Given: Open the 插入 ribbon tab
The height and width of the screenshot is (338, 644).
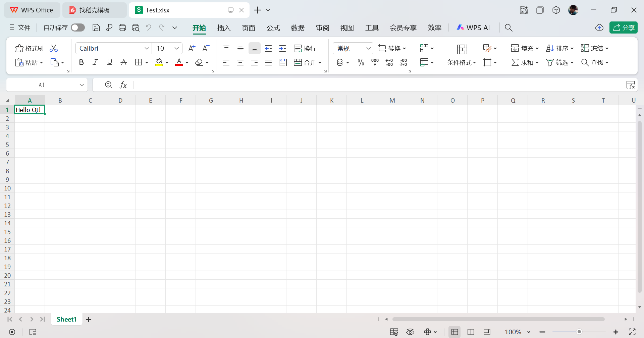Looking at the screenshot, I should [224, 28].
